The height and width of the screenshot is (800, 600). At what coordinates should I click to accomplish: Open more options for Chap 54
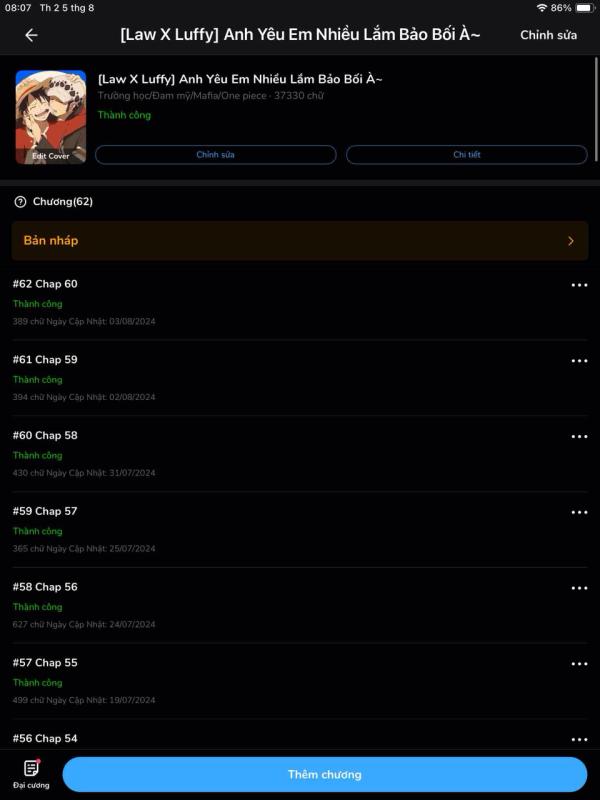click(579, 740)
